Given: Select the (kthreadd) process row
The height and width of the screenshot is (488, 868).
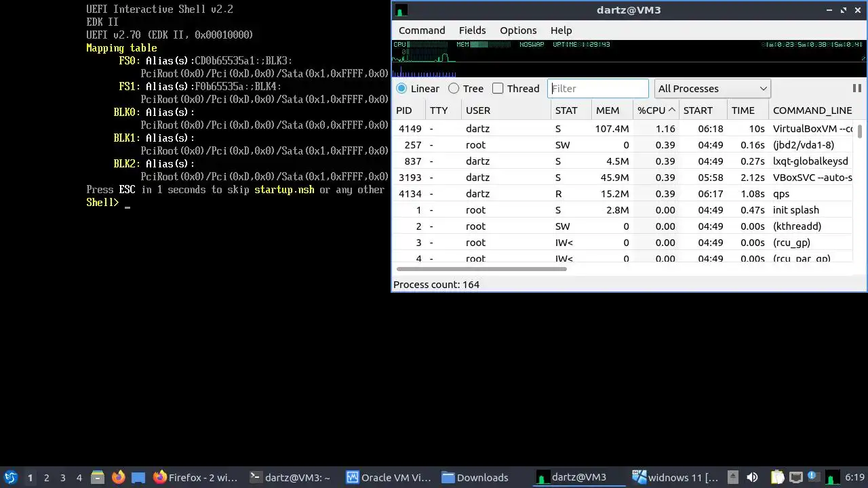Looking at the screenshot, I should 623,226.
